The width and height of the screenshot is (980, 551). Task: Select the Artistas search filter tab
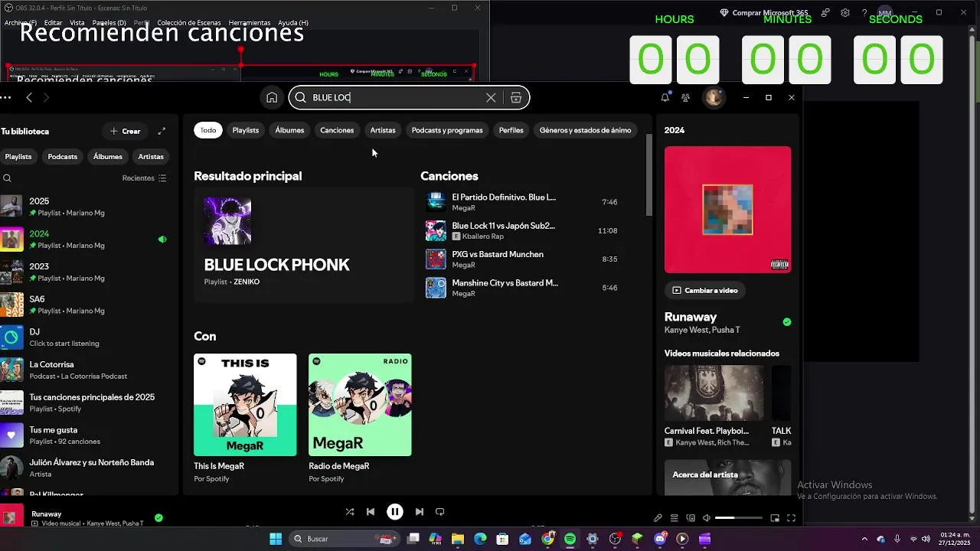(x=383, y=130)
